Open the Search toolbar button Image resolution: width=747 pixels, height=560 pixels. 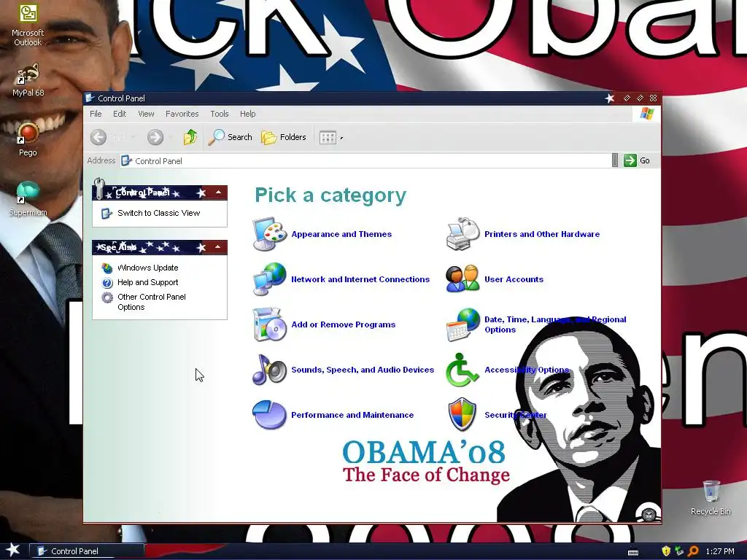click(231, 137)
